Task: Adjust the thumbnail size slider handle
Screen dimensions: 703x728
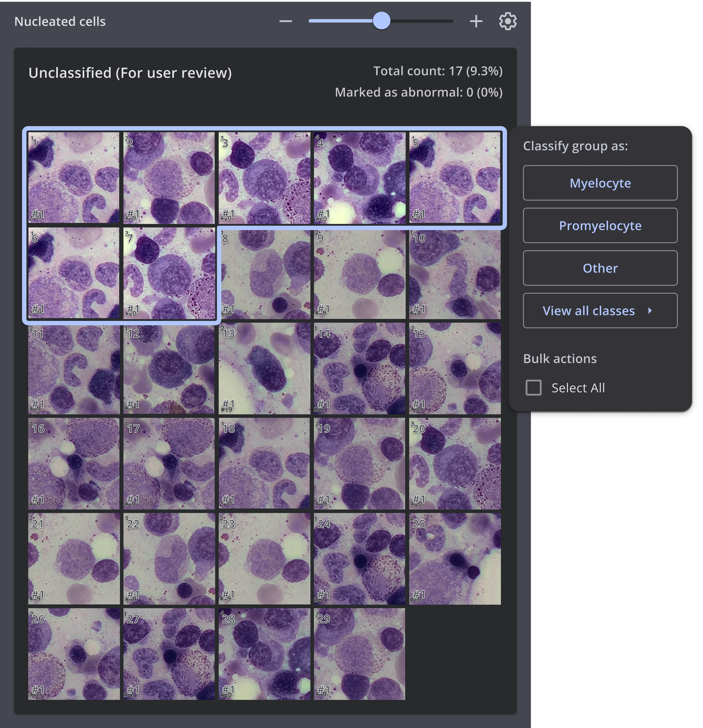Action: pos(381,21)
